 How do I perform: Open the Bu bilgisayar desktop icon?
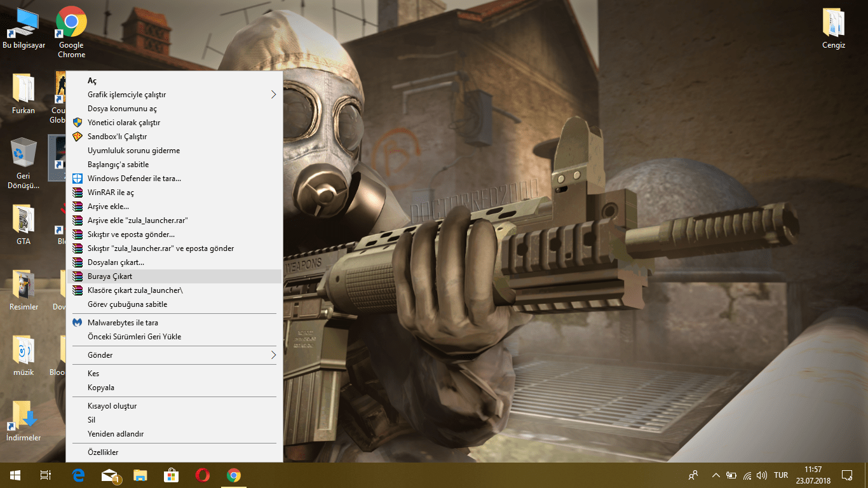coord(24,29)
